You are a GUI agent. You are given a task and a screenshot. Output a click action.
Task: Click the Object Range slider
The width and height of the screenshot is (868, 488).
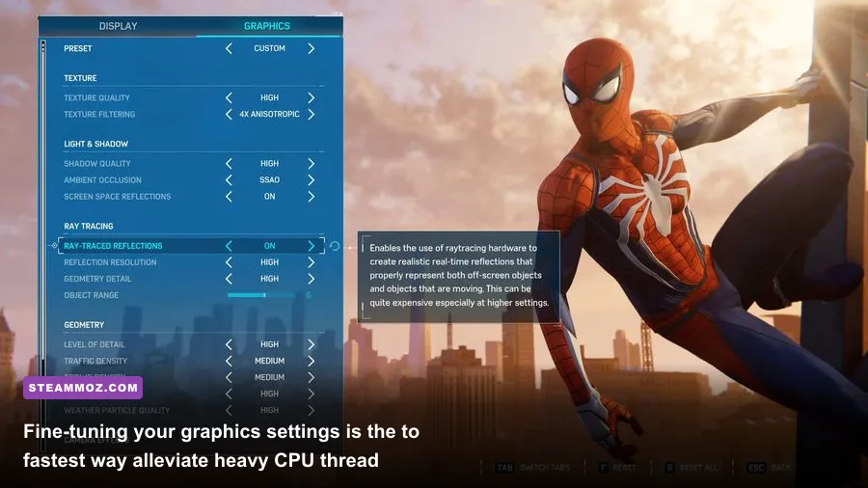coord(260,295)
